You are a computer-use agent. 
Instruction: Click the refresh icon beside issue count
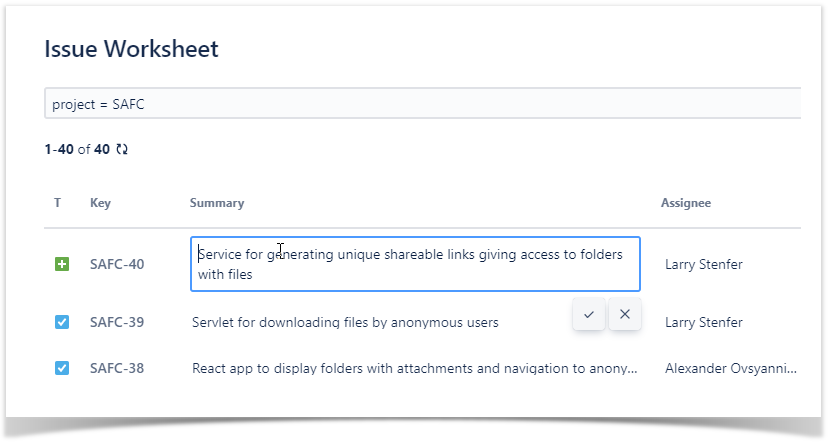pyautogui.click(x=122, y=149)
